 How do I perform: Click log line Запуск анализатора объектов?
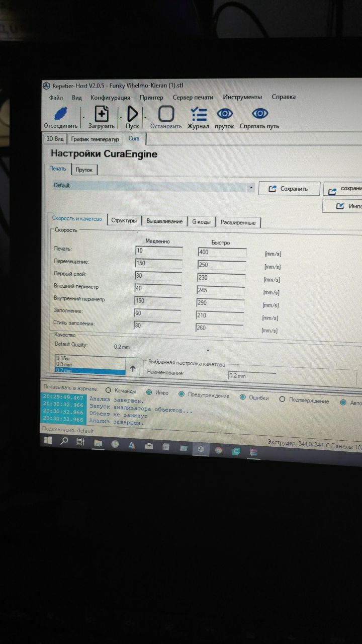(x=141, y=408)
